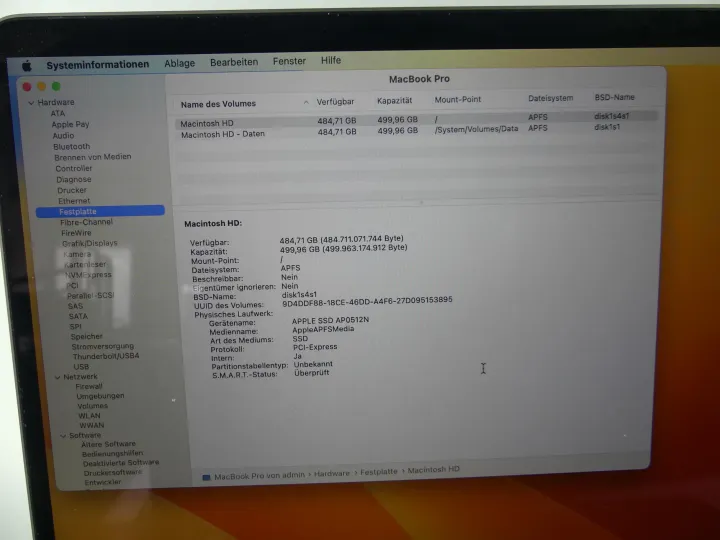The width and height of the screenshot is (720, 540).
Task: Click MacBook Pro von admin in path bar
Action: tap(259, 476)
